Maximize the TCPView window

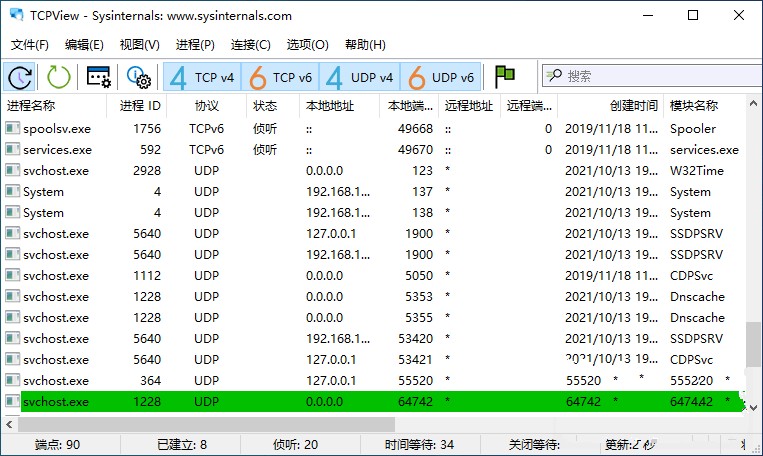(693, 15)
